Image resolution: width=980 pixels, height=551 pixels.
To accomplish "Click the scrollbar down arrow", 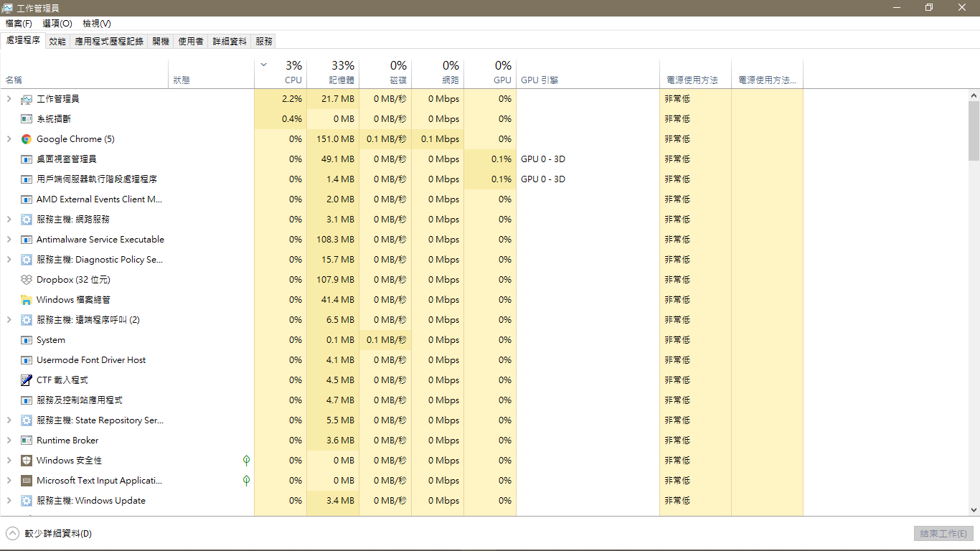I will [x=974, y=510].
